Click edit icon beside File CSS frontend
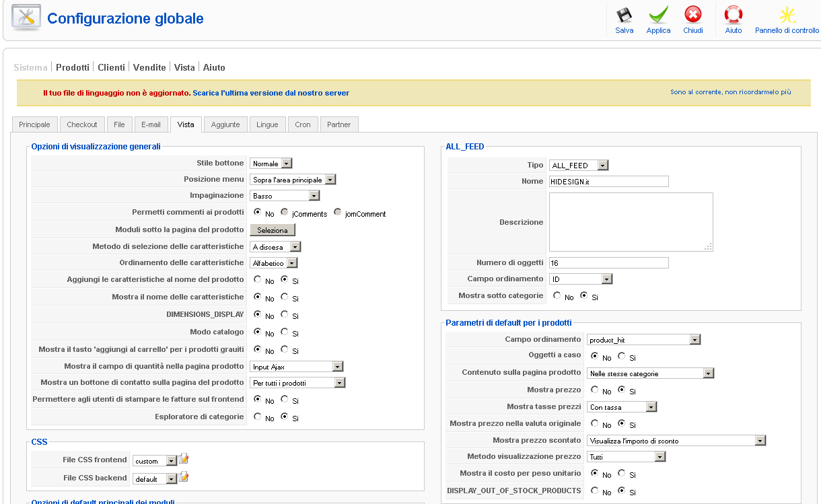Image resolution: width=821 pixels, height=504 pixels. pyautogui.click(x=184, y=460)
